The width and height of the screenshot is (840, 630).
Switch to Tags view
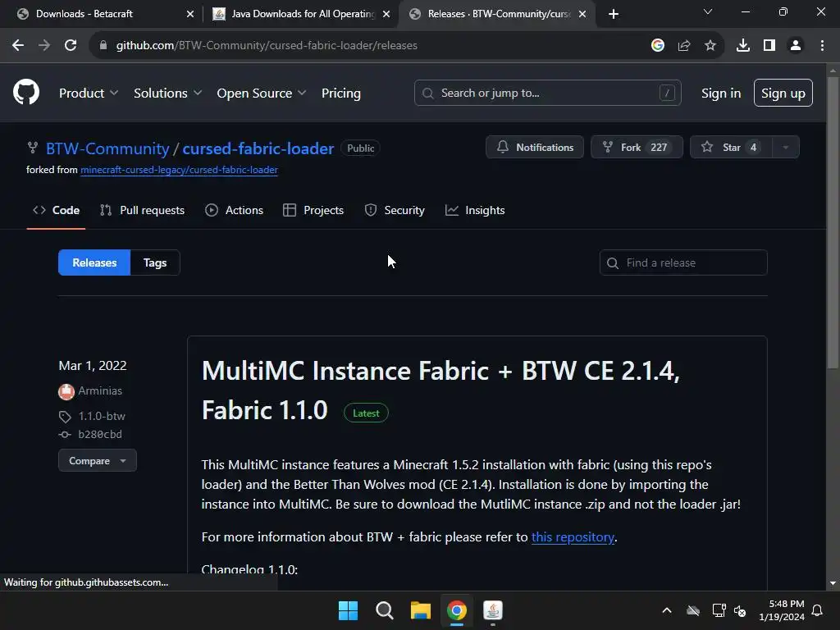click(155, 262)
